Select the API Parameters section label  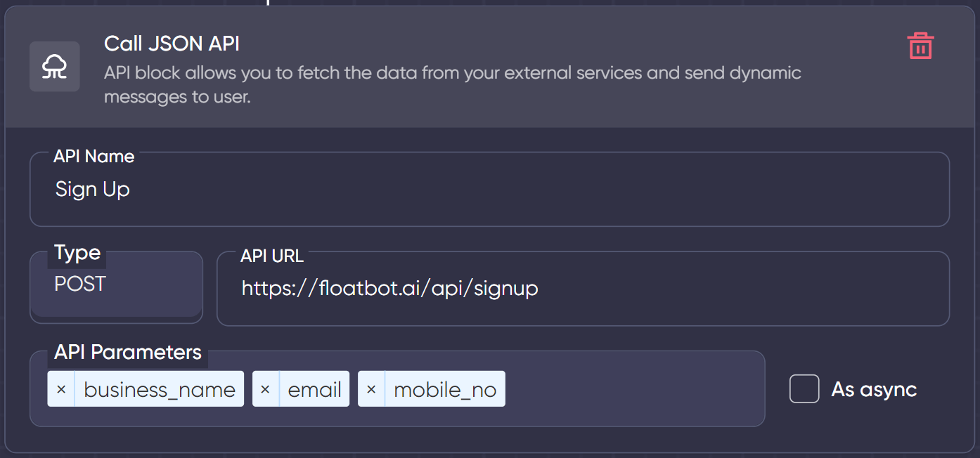[127, 352]
